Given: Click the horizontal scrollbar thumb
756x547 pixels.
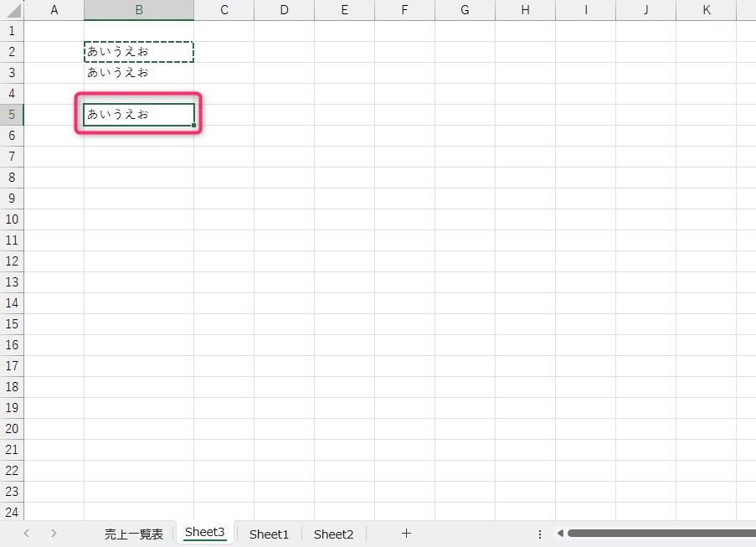Looking at the screenshot, I should [661, 534].
